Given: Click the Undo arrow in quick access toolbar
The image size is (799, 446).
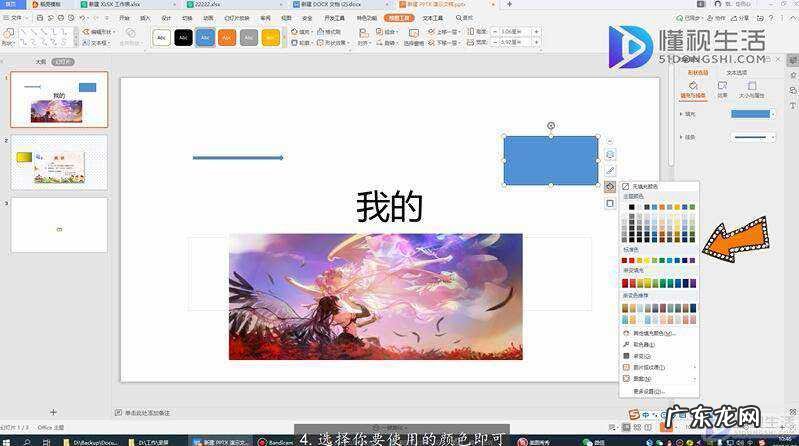Looking at the screenshot, I should tap(82, 18).
